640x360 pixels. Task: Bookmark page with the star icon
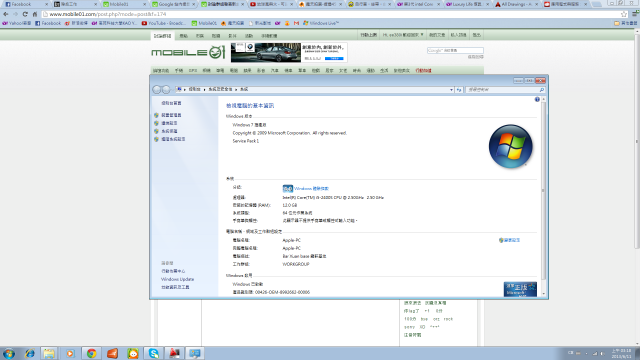pyautogui.click(x=624, y=14)
